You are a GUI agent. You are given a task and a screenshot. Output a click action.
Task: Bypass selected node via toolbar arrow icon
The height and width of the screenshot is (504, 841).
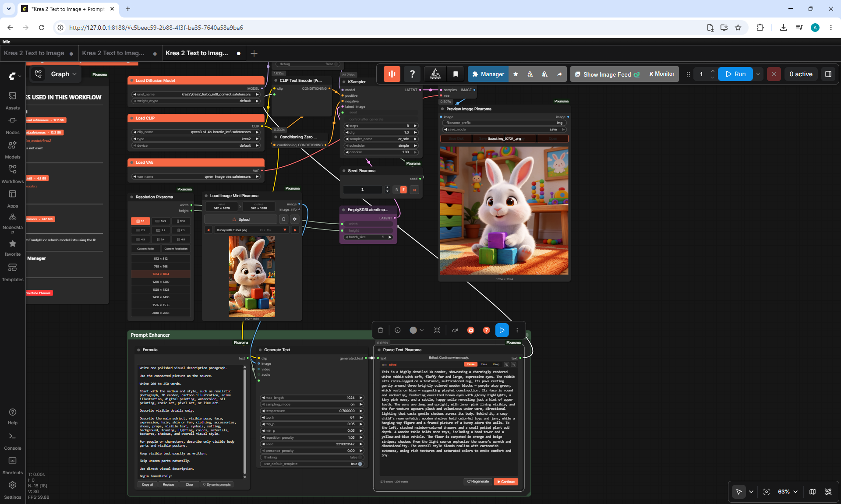[455, 330]
